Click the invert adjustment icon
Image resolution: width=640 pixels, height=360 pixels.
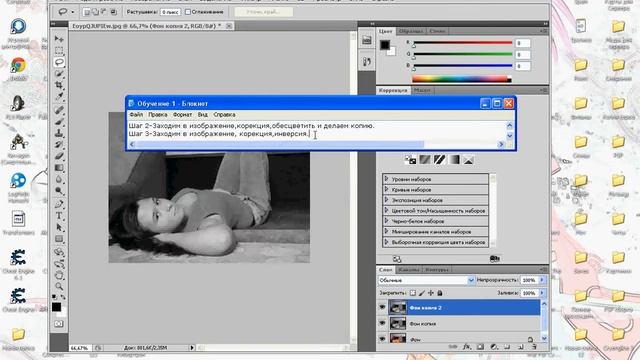click(x=410, y=160)
